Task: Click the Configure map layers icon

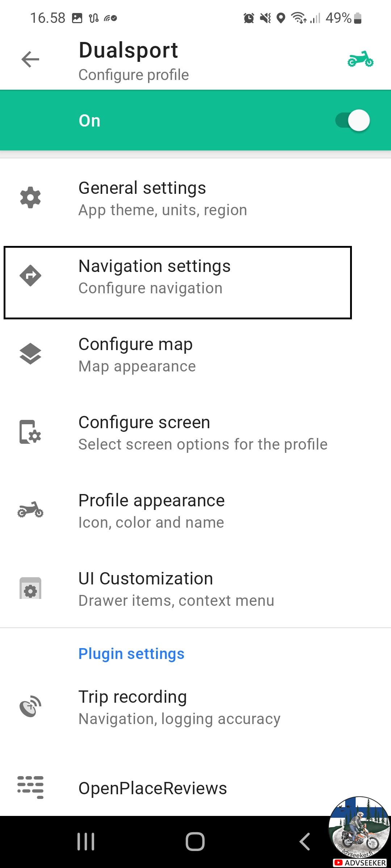Action: tap(30, 354)
